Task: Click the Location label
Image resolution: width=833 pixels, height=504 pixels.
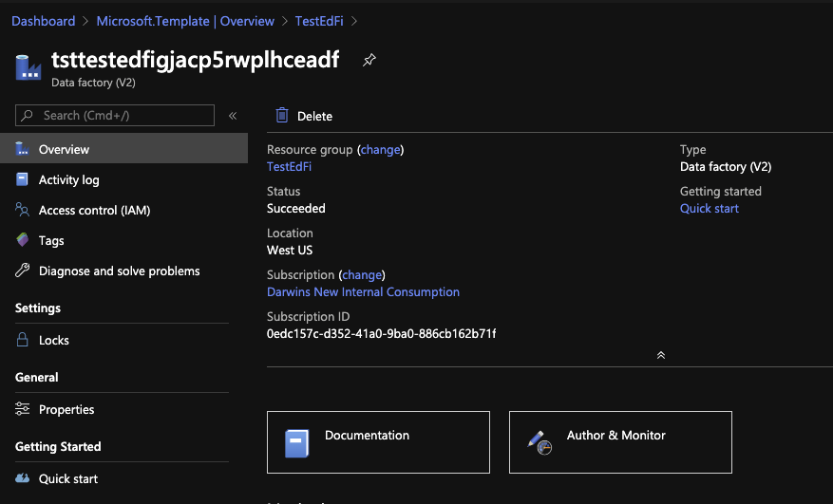Action: 290,233
